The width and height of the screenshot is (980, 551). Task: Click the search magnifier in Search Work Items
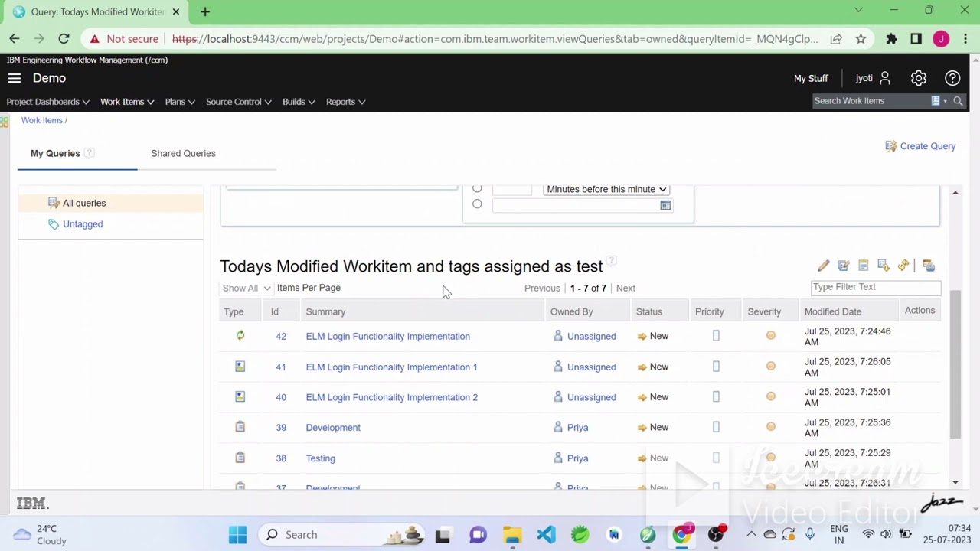click(x=958, y=101)
